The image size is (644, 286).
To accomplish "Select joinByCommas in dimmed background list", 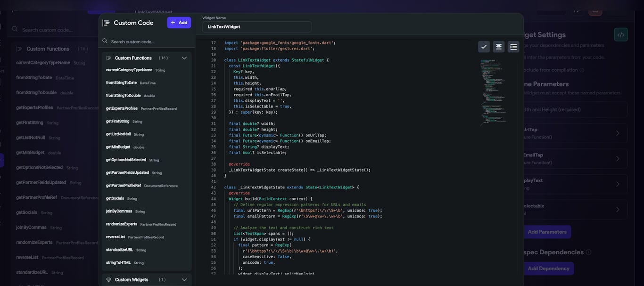I will 32,227.
